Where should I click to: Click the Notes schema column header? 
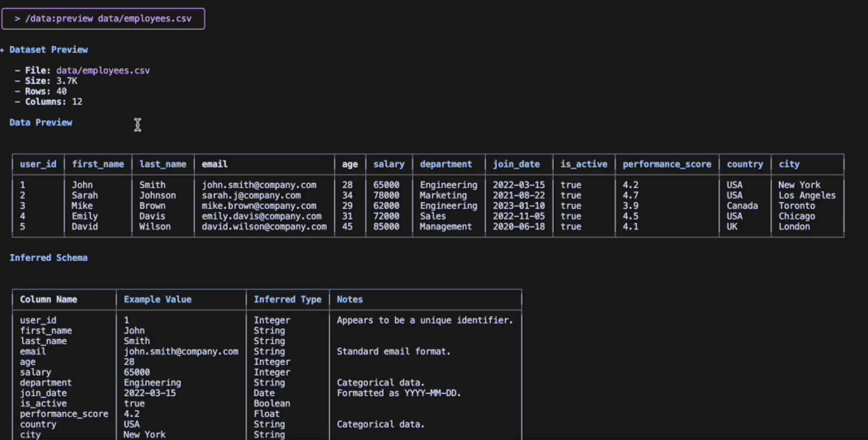click(x=349, y=300)
